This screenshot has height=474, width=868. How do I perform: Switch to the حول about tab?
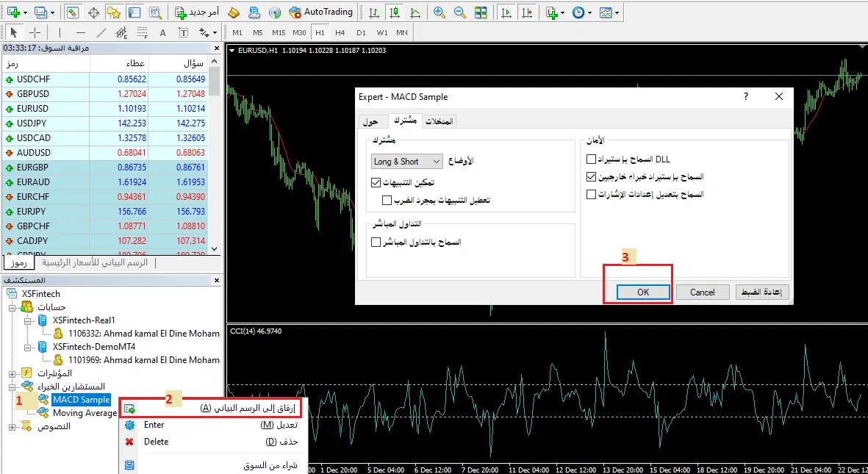point(373,121)
